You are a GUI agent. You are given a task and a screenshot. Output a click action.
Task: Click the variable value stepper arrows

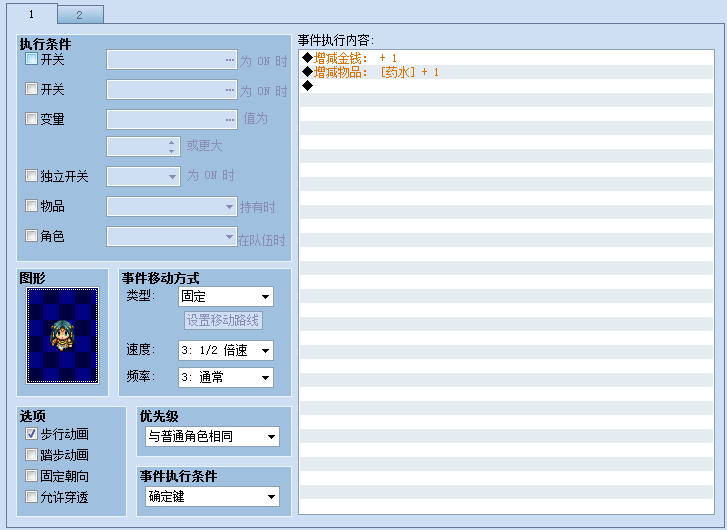coord(172,147)
